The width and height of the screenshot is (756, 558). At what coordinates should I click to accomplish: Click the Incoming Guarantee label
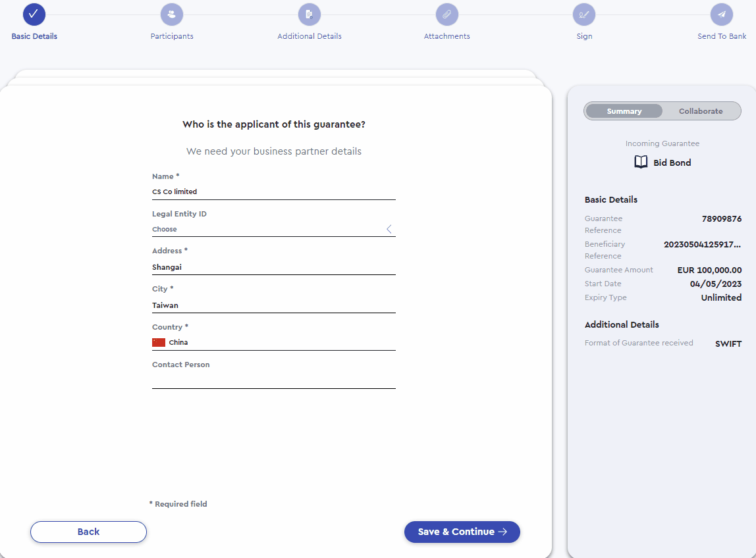click(x=662, y=143)
